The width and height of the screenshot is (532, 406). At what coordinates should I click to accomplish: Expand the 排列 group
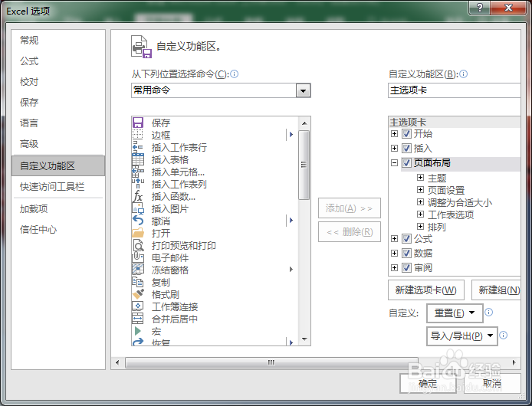420,227
